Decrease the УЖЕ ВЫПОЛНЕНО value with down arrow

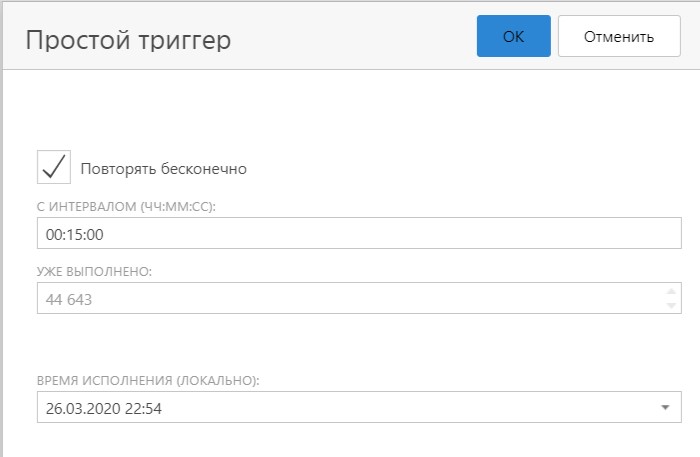pos(671,305)
